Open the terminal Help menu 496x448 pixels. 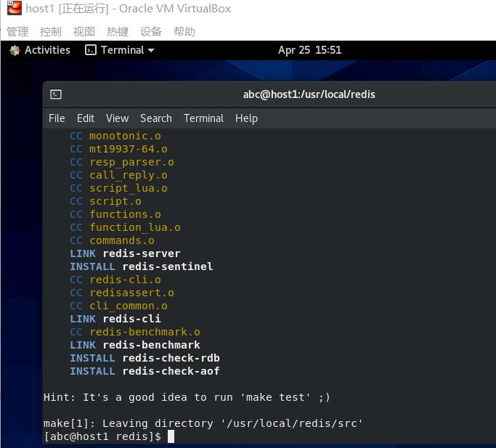(x=246, y=118)
